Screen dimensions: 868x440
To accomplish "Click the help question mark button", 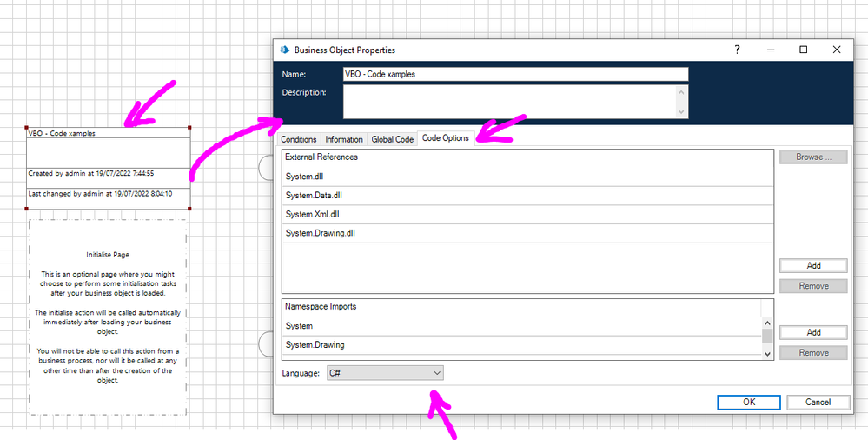I will 737,50.
